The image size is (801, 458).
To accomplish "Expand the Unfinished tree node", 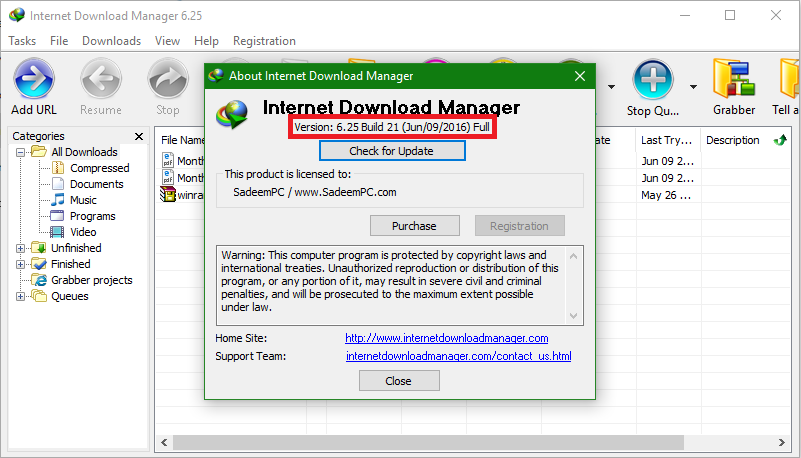I will (x=20, y=248).
